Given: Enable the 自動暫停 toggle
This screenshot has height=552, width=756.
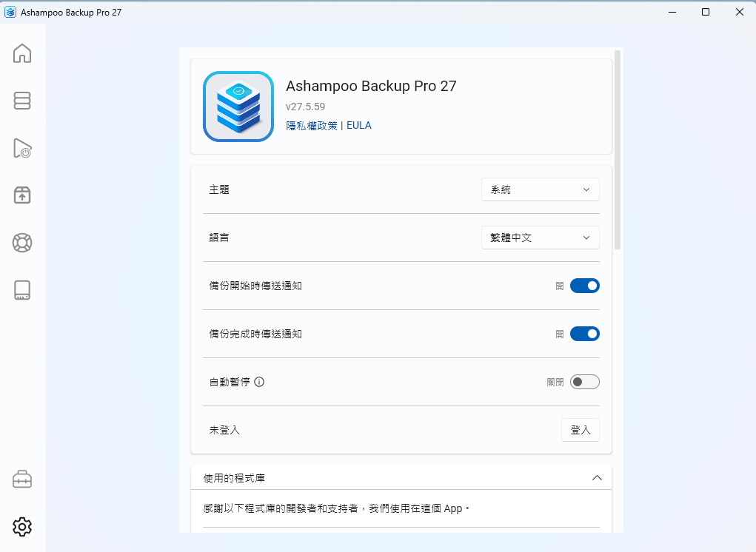Looking at the screenshot, I should 585,382.
